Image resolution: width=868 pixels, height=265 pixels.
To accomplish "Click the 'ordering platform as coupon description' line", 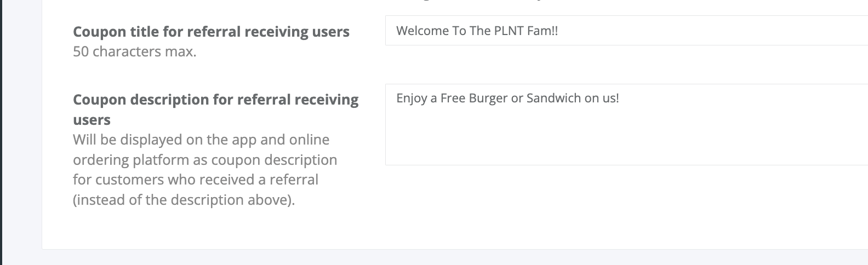I will pyautogui.click(x=204, y=160).
